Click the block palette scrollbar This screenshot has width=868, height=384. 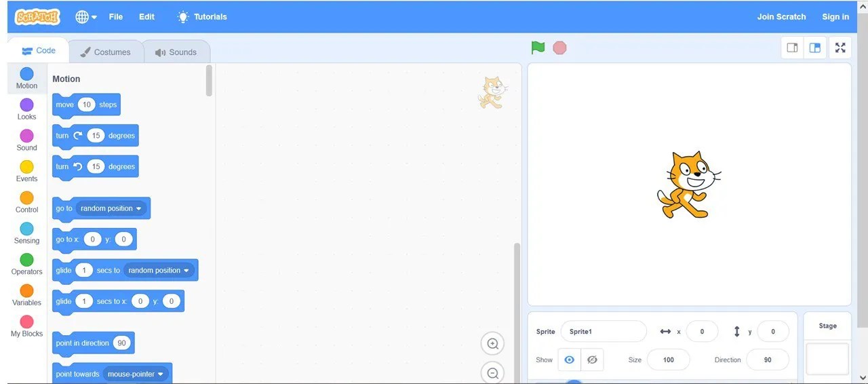[x=209, y=81]
